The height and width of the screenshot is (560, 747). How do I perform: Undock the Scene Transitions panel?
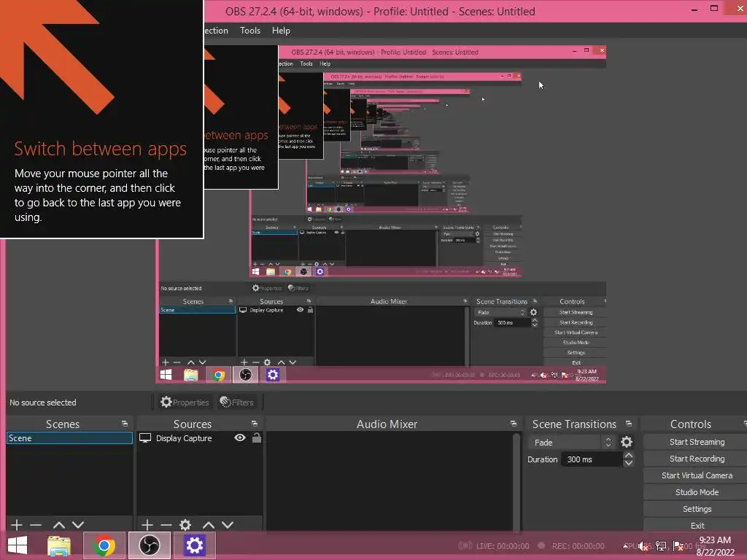point(629,424)
